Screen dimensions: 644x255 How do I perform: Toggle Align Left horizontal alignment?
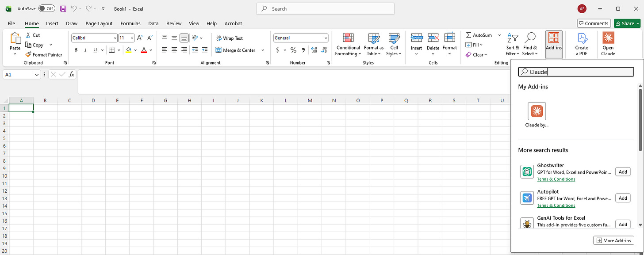[165, 50]
